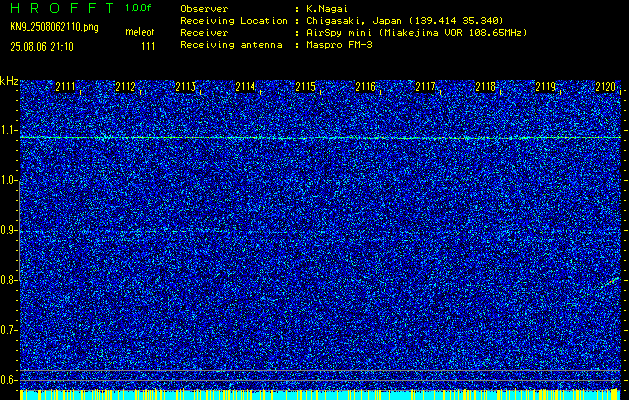The width and height of the screenshot is (629, 400).
Task: Click the kHz axis unit label
Action: coord(9,81)
